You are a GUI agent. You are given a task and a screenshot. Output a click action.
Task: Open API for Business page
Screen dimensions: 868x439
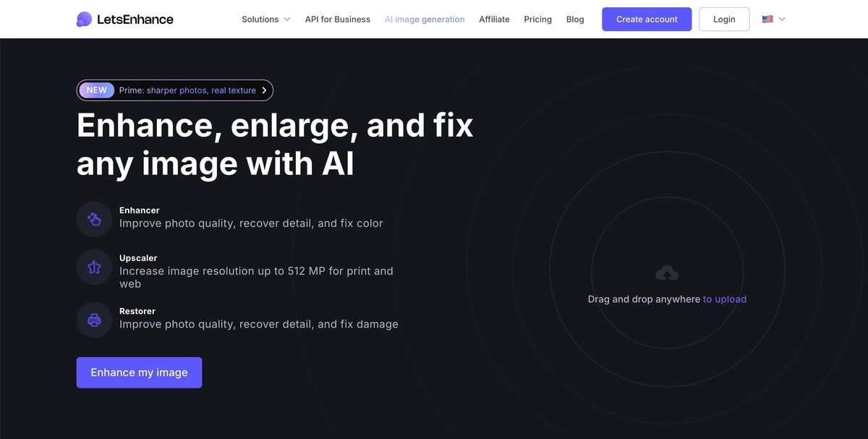(x=338, y=20)
